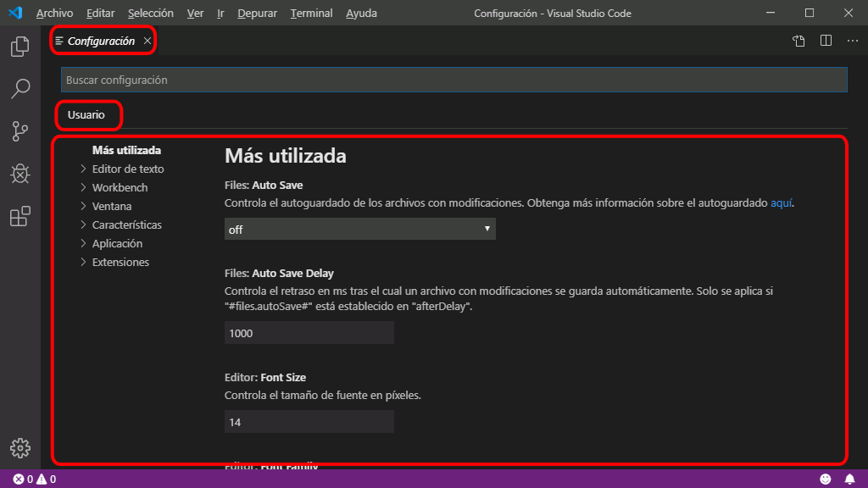Expand the Ventana chevron
Screen dimensions: 868x488
click(83, 206)
